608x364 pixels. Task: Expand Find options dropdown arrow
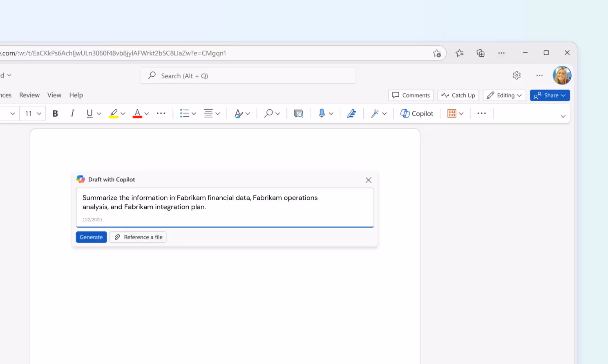pos(278,113)
